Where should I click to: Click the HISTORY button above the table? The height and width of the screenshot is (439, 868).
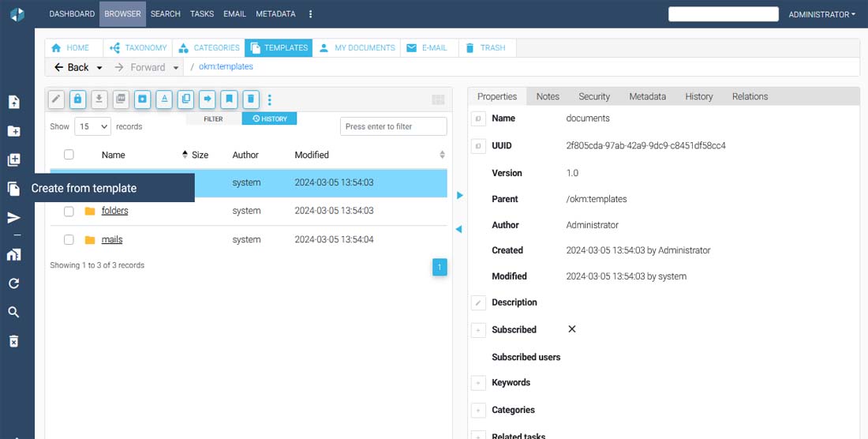coord(269,119)
